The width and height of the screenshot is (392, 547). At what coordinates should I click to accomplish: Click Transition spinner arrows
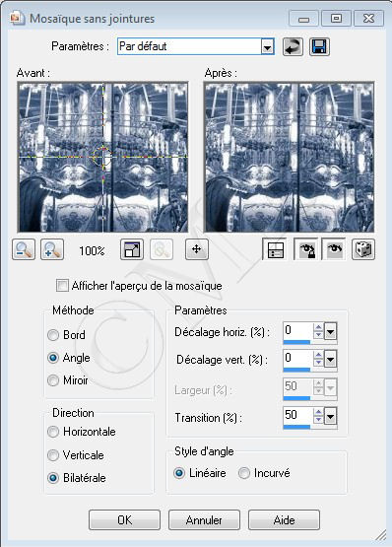[318, 416]
